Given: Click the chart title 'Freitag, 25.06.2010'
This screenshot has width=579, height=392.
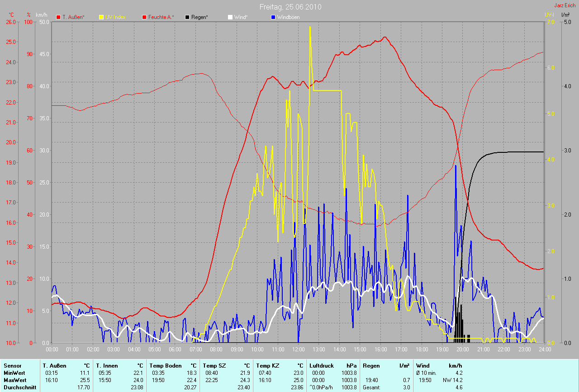Looking at the screenshot, I should click(290, 7).
